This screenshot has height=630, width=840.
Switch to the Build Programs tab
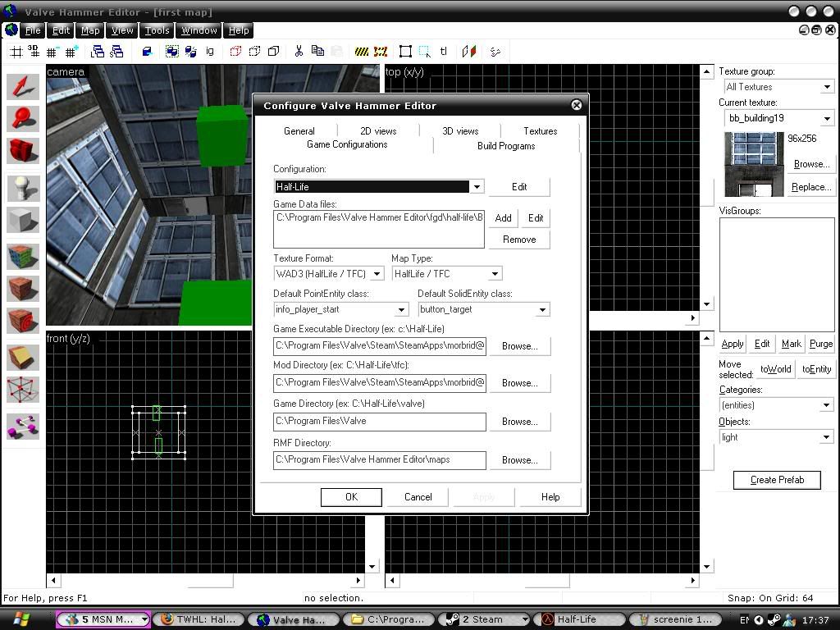(x=506, y=146)
